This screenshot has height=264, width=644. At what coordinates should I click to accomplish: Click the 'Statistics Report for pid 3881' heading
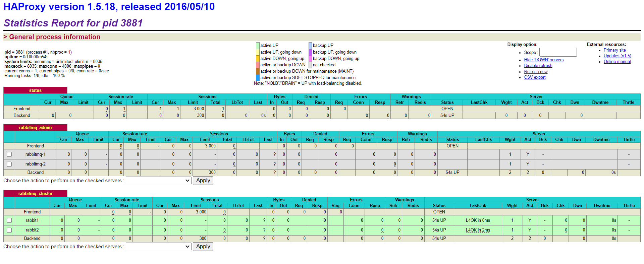(73, 23)
